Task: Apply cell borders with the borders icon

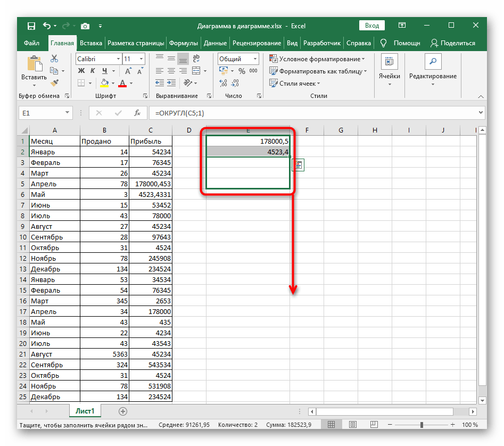Action: coord(81,83)
